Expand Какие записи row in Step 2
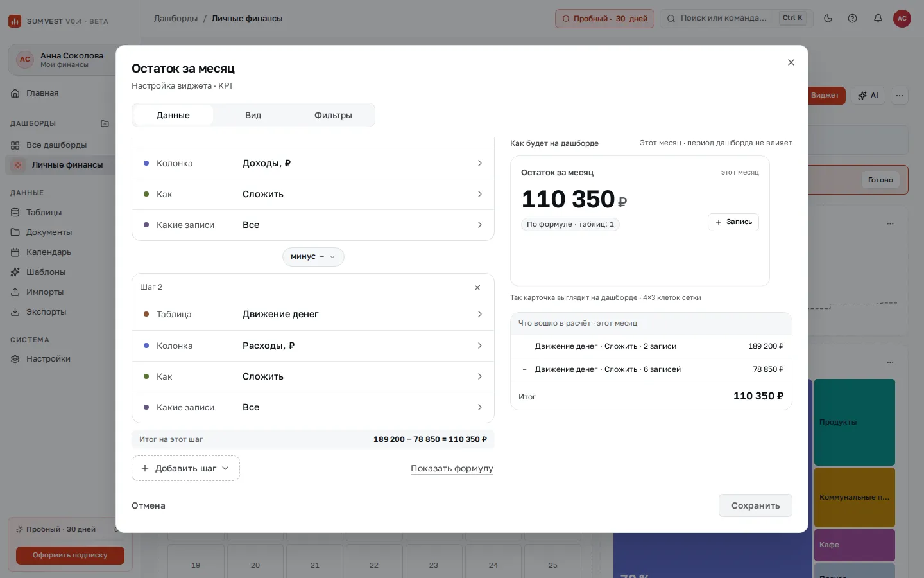The image size is (924, 578). (313, 407)
